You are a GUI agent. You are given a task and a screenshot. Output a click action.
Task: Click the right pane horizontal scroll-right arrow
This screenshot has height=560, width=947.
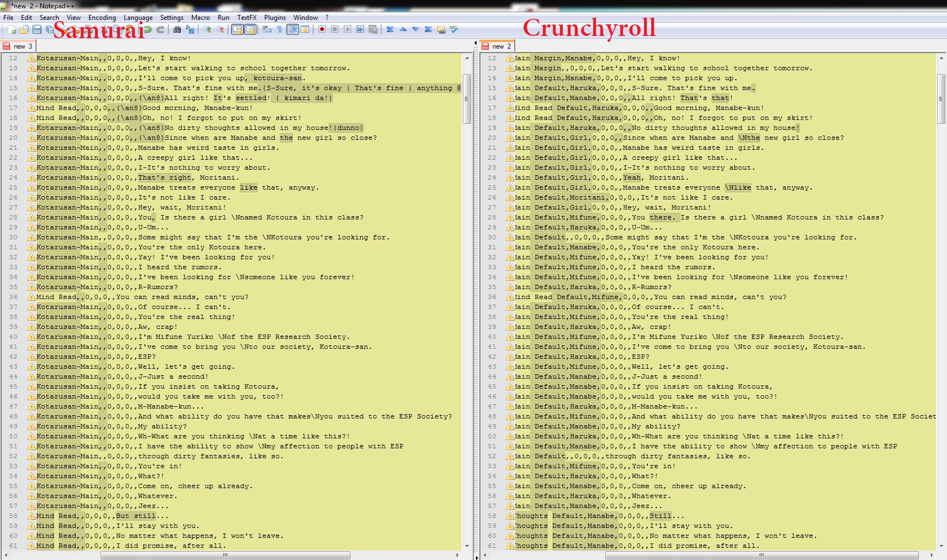pos(932,555)
